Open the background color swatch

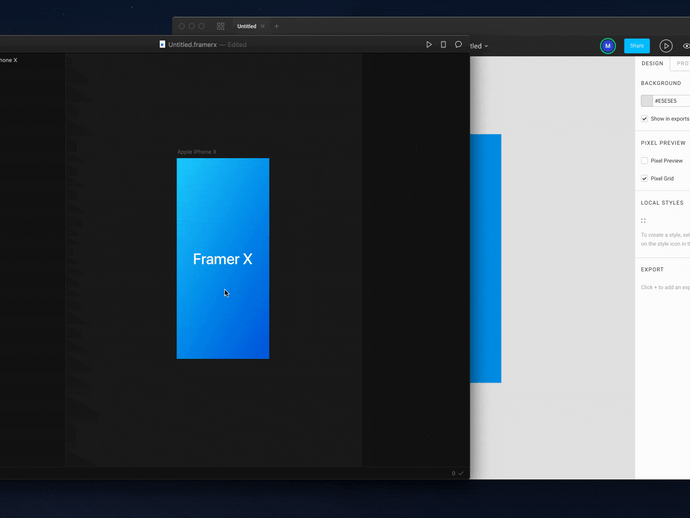click(x=646, y=101)
